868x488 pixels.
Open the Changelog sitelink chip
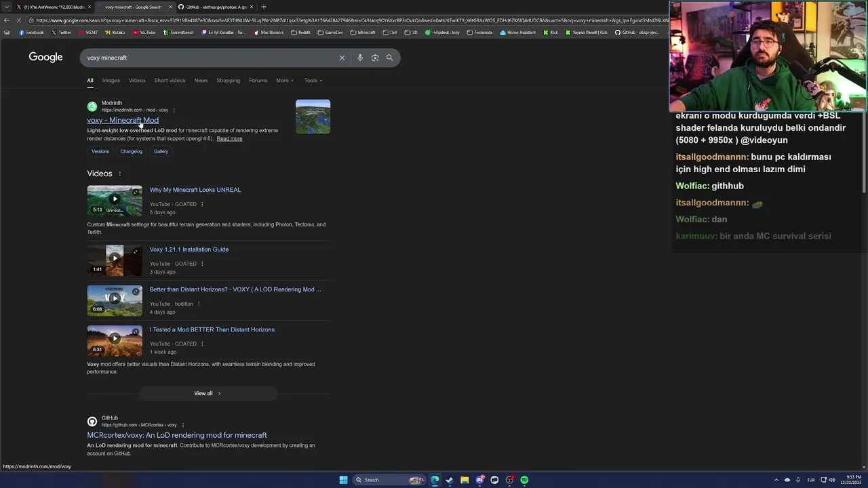[132, 152]
